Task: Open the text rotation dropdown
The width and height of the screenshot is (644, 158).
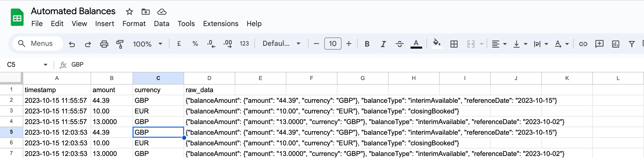Action: click(x=561, y=44)
